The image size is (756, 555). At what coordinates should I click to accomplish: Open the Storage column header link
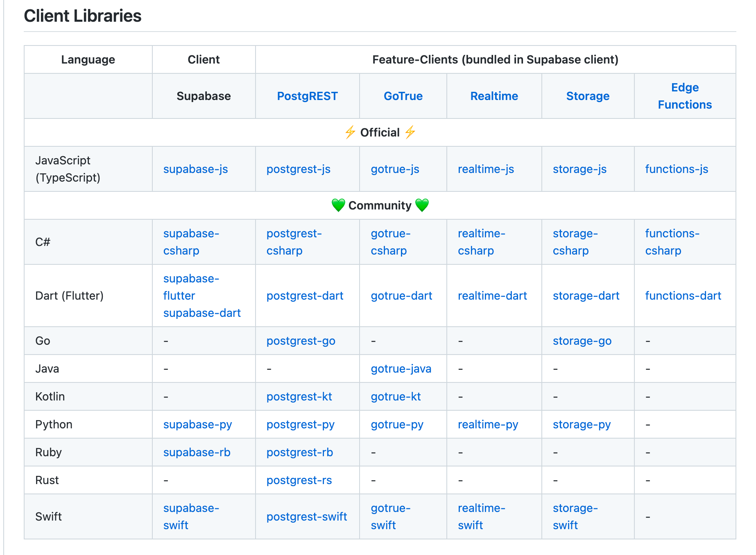[x=588, y=96]
